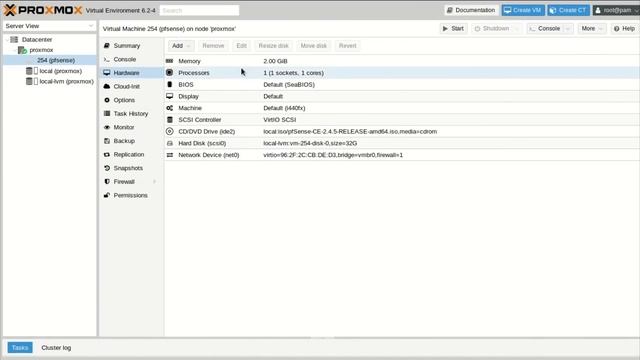
Task: Expand the Firewall submenu arrow
Action: (x=154, y=182)
